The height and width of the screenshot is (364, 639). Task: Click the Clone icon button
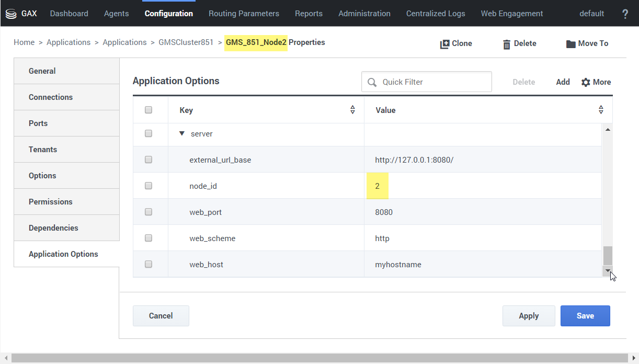pyautogui.click(x=445, y=44)
